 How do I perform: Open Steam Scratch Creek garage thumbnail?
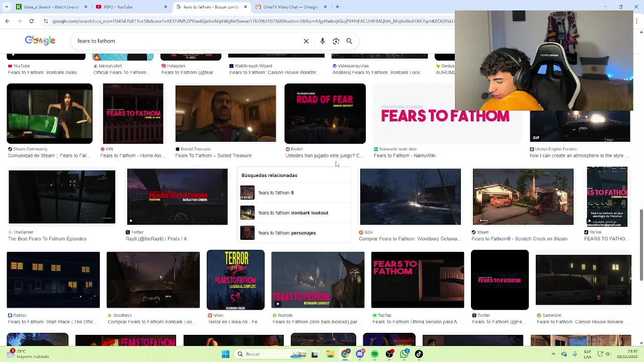[x=523, y=197]
